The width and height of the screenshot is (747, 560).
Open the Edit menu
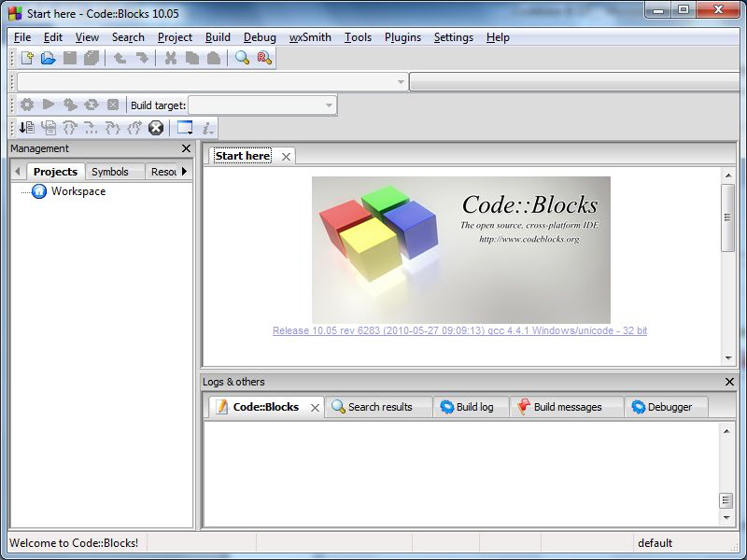tap(53, 37)
